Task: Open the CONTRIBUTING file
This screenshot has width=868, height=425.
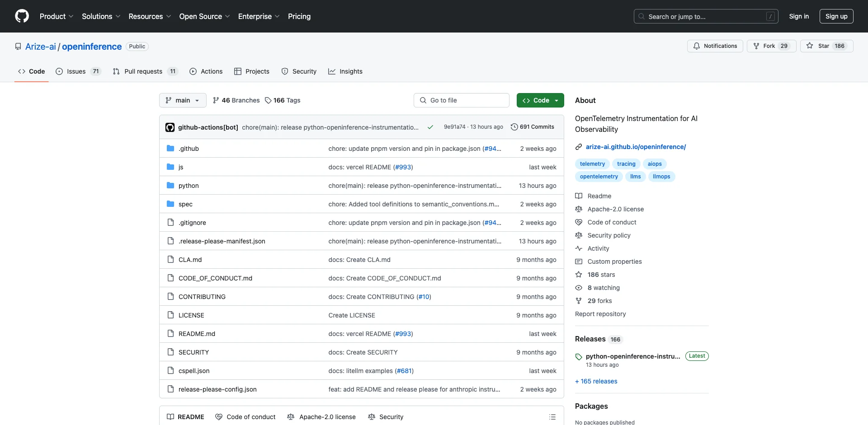Action: coord(202,297)
